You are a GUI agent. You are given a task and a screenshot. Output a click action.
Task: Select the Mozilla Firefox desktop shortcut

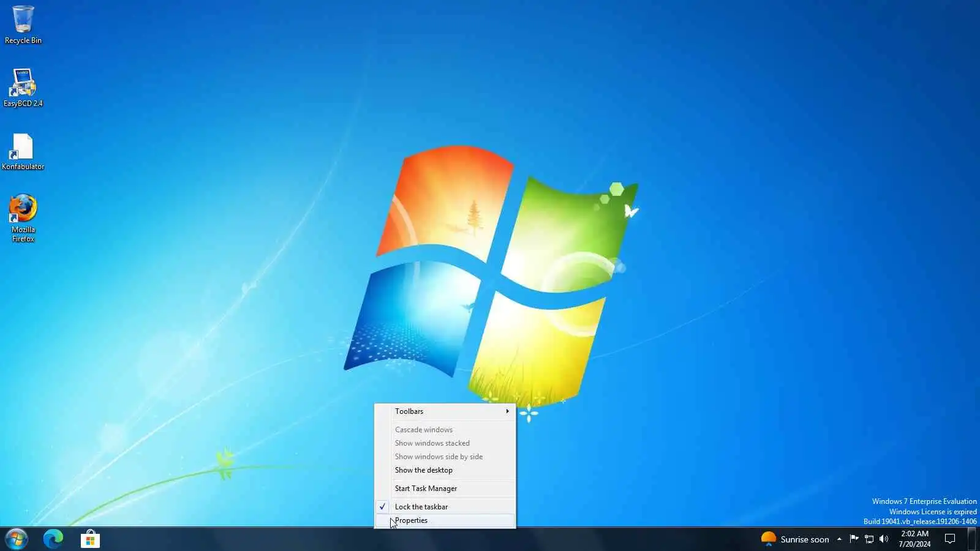[23, 218]
